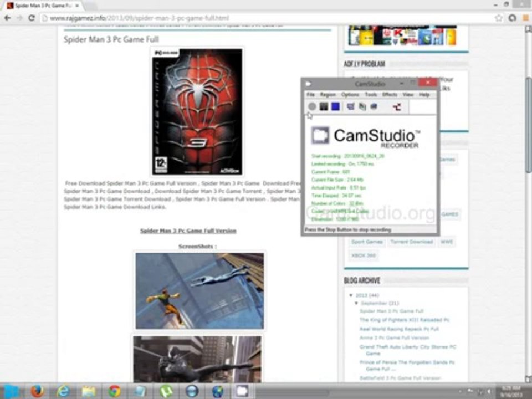Open the Torrent Download label link
This screenshot has height=399, width=532.
click(412, 242)
